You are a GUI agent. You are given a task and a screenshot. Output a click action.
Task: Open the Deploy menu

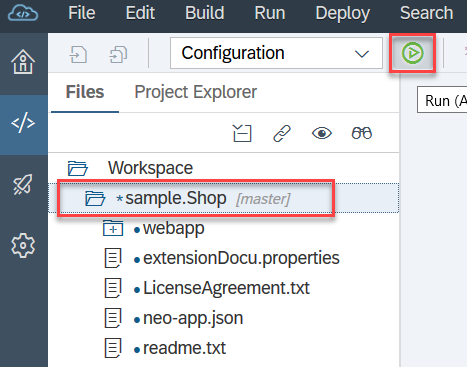click(x=343, y=14)
